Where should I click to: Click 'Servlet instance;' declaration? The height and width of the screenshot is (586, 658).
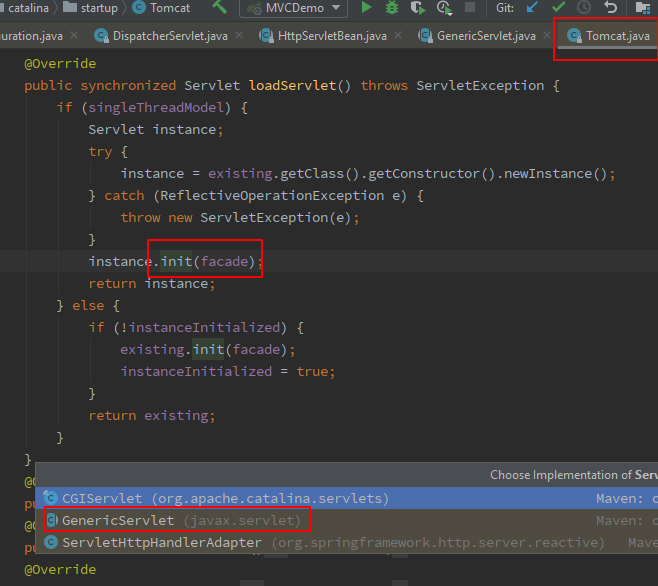(156, 130)
